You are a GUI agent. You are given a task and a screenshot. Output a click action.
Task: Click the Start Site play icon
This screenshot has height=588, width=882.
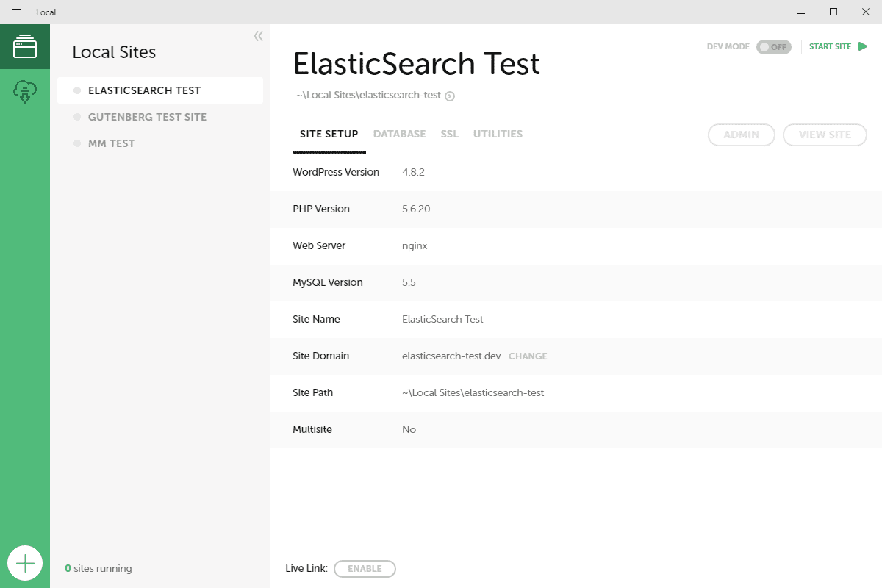point(863,46)
